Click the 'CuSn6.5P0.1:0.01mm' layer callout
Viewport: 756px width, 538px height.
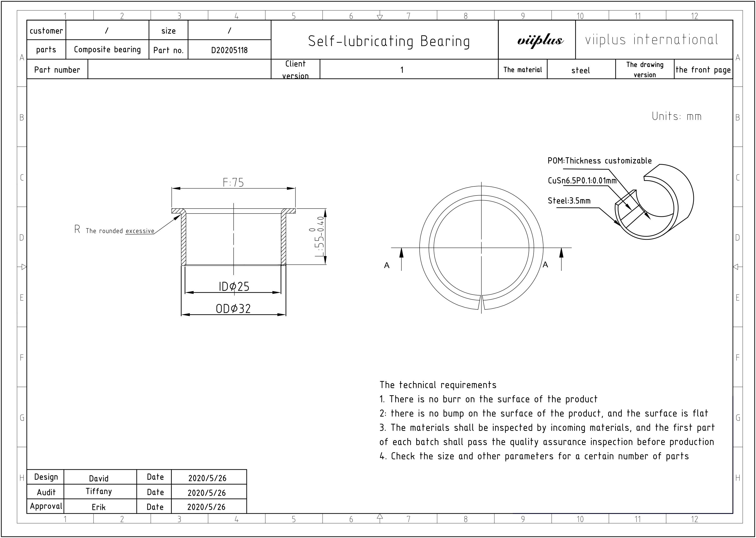tap(582, 181)
